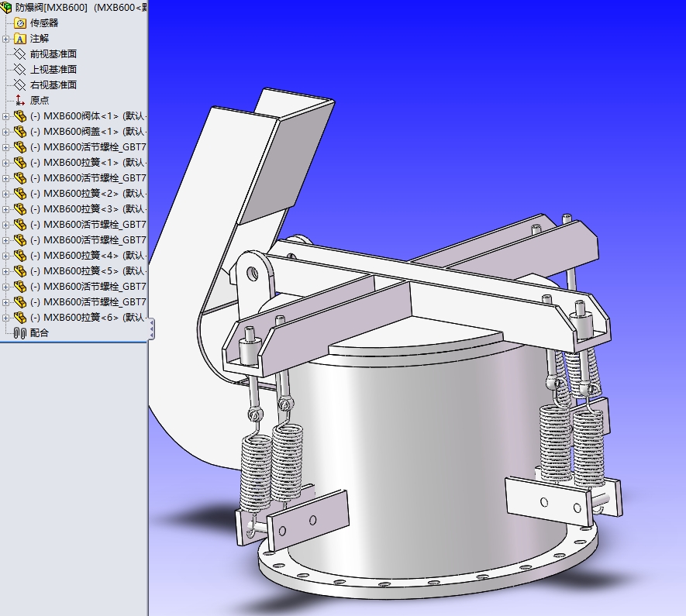
Task: Expand the MXB600拉簧<2> component node
Action: click(x=5, y=194)
